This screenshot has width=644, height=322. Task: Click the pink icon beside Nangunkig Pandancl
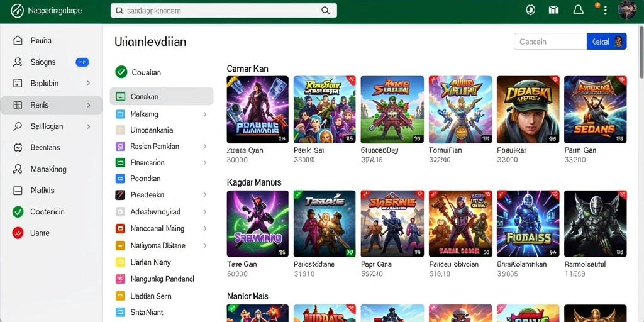(120, 279)
